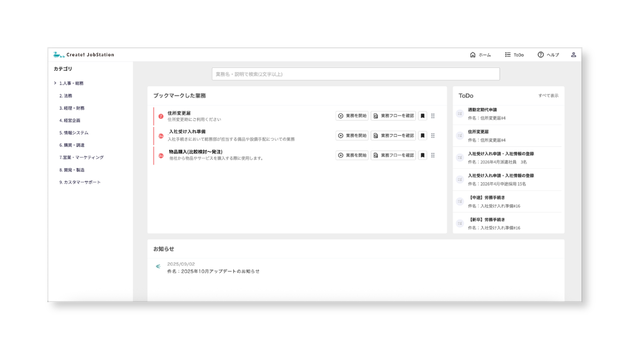Click the icon beside the 中途採用 15名 ToDo
The height and width of the screenshot is (360, 640).
(460, 180)
